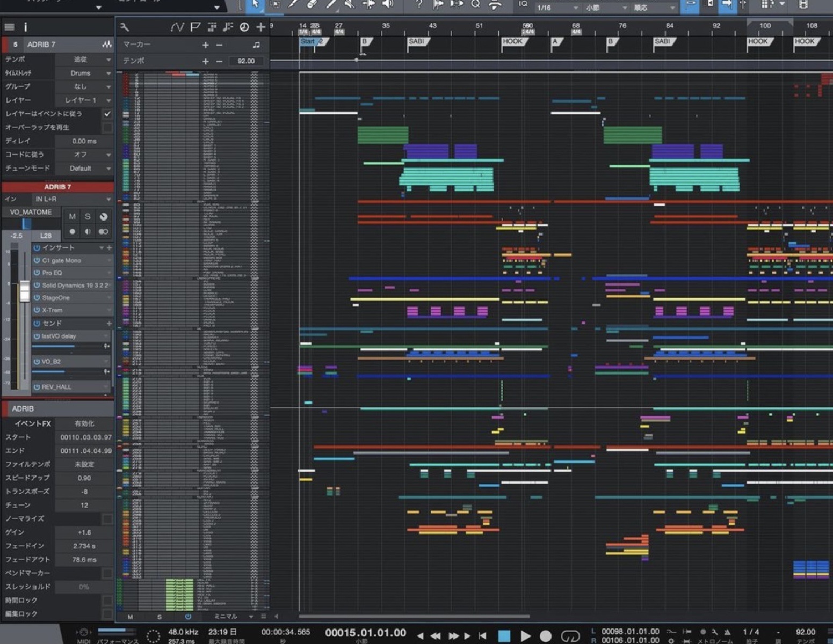Click the A marker in the timeline

click(x=557, y=41)
